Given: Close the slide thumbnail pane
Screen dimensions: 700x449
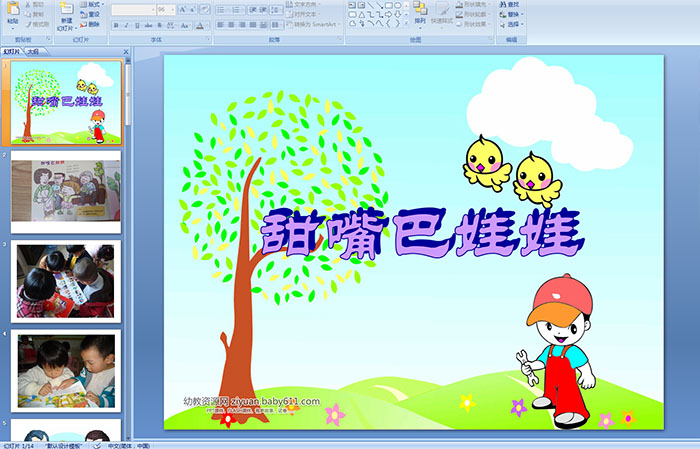Looking at the screenshot, I should pos(126,52).
